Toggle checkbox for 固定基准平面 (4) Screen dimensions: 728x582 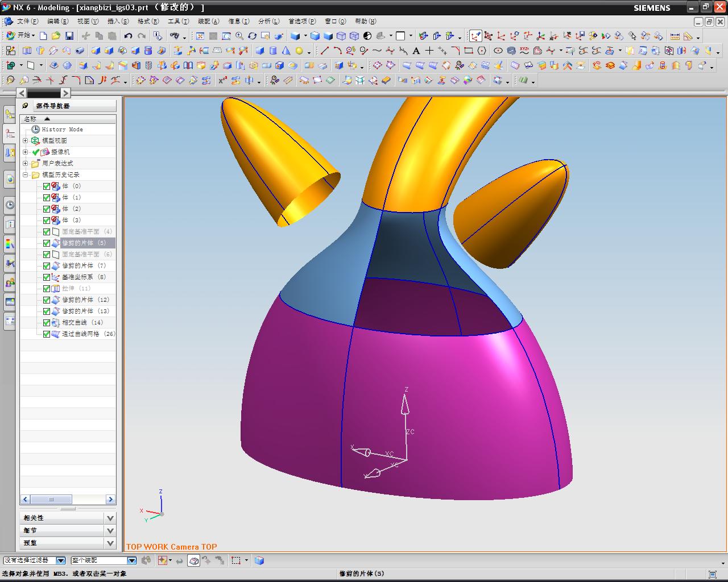(47, 231)
